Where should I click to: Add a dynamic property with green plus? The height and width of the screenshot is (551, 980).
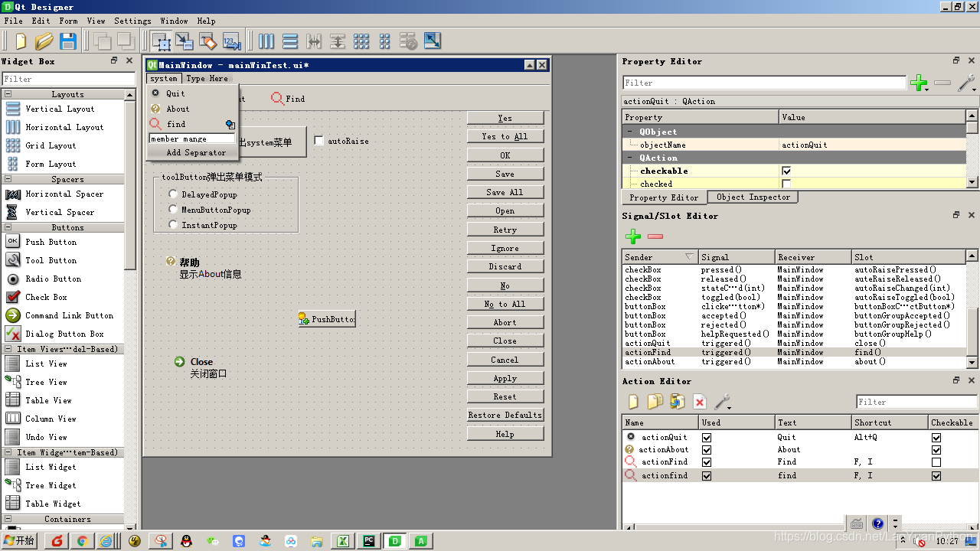pyautogui.click(x=920, y=83)
